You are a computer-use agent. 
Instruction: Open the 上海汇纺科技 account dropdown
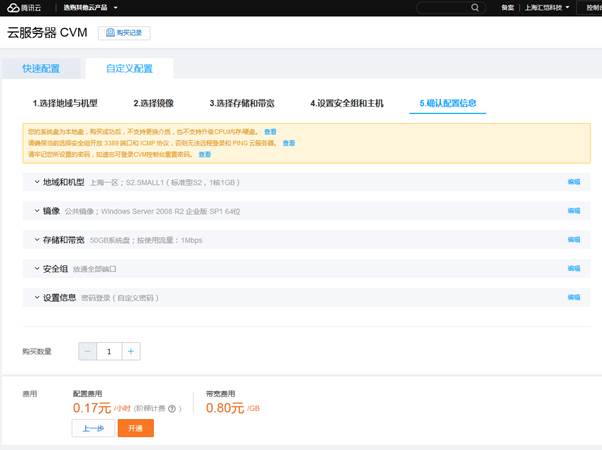(x=547, y=7)
